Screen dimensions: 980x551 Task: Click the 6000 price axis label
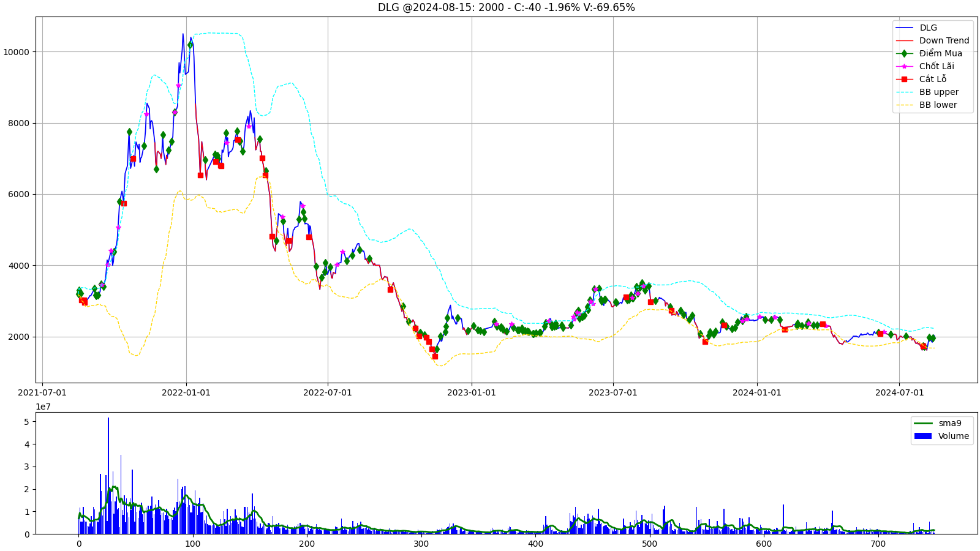(x=18, y=195)
